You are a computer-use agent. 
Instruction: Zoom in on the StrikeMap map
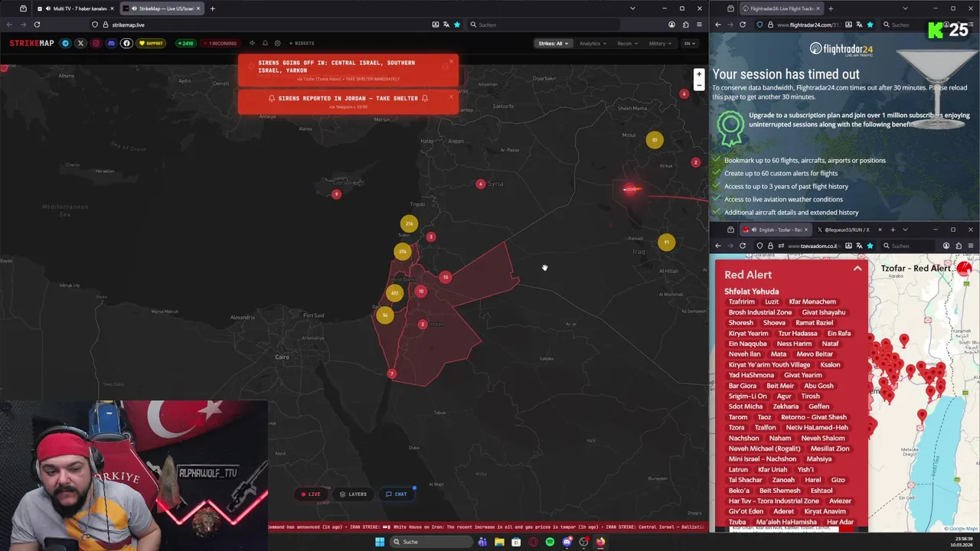pos(698,74)
